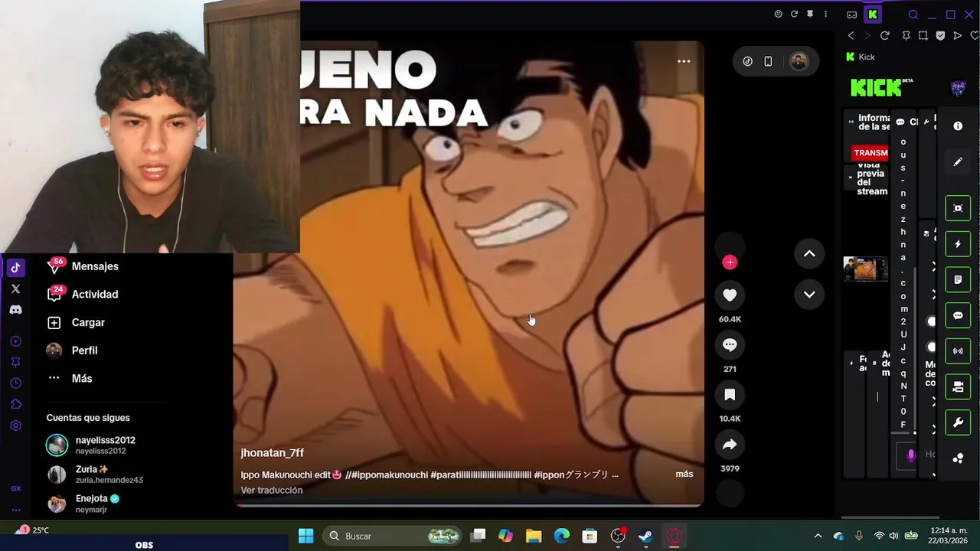Click the TikTok coins icon in the top pill

pos(748,61)
